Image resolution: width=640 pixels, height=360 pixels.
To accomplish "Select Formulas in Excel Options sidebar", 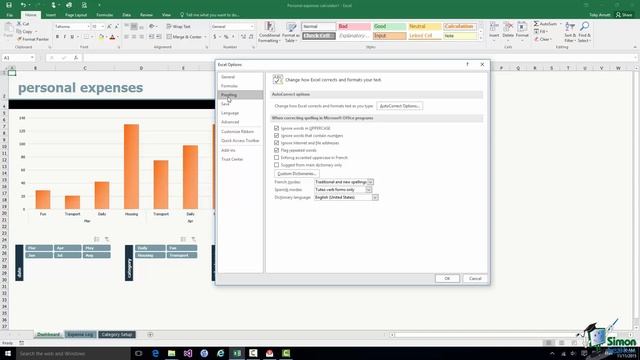I will pyautogui.click(x=229, y=86).
